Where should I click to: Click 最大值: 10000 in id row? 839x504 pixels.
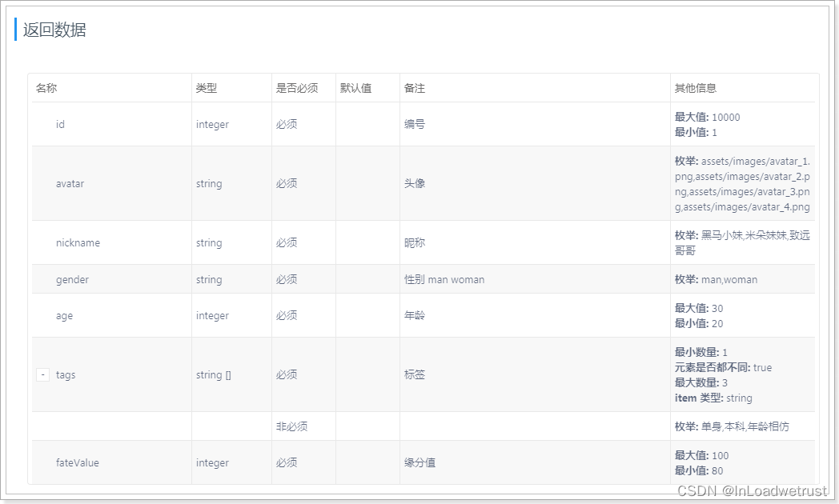pyautogui.click(x=708, y=117)
